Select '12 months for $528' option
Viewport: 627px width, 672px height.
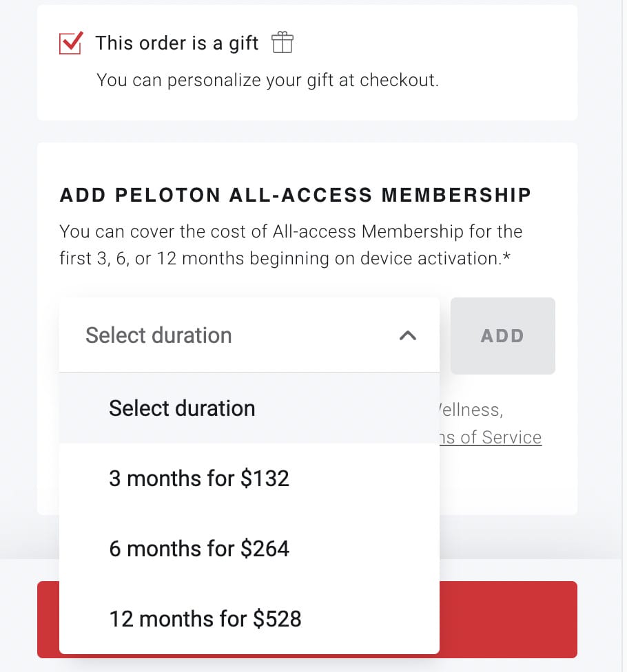[249, 619]
